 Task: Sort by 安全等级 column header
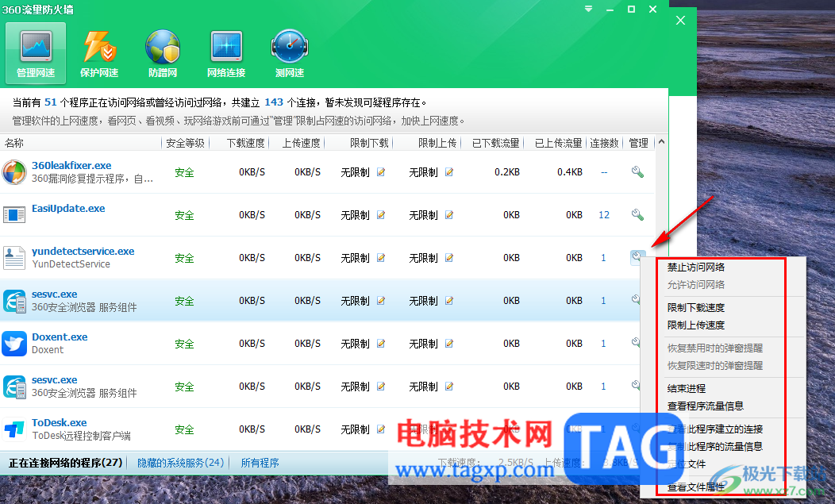(x=185, y=143)
